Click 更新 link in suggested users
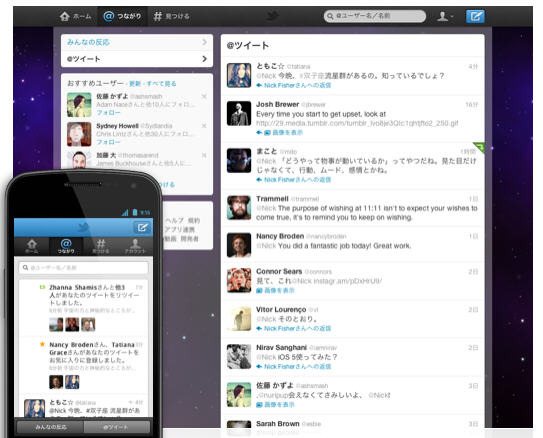543x438 pixels. (135, 84)
